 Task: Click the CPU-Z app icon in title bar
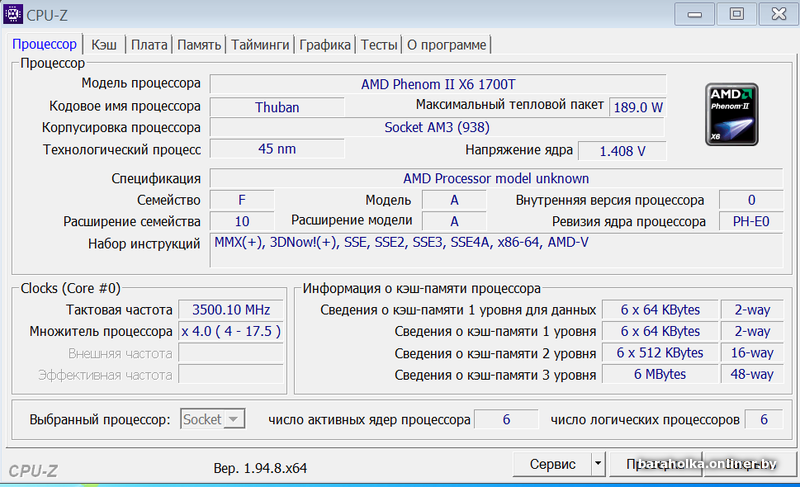pos(13,14)
